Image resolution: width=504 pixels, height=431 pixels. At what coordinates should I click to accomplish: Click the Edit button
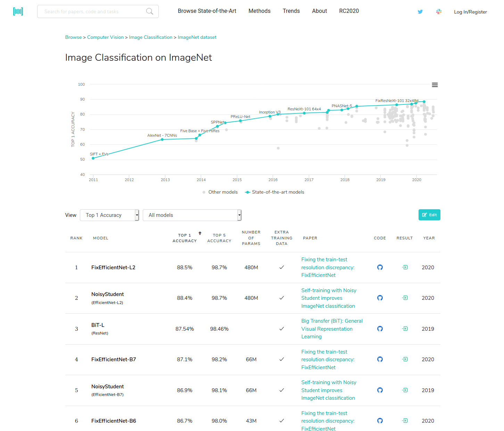click(x=429, y=215)
